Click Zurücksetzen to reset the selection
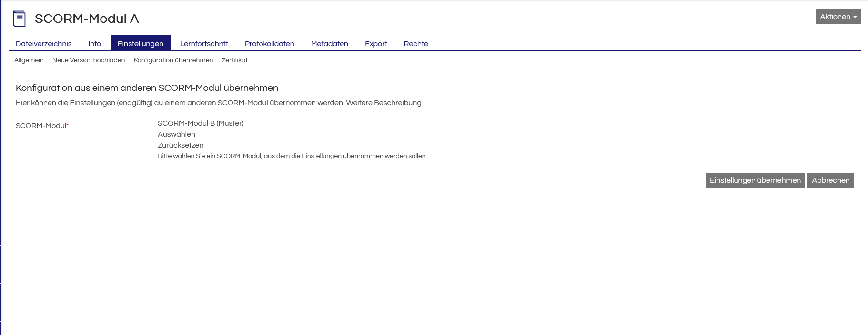 click(181, 145)
